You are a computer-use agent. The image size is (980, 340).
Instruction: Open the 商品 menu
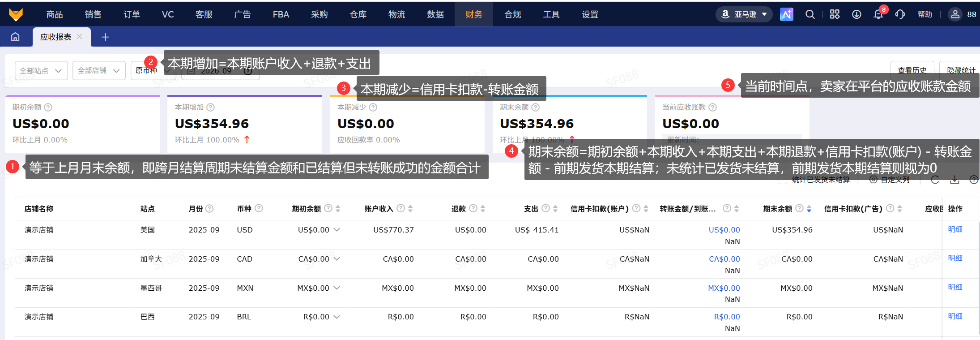pyautogui.click(x=55, y=14)
